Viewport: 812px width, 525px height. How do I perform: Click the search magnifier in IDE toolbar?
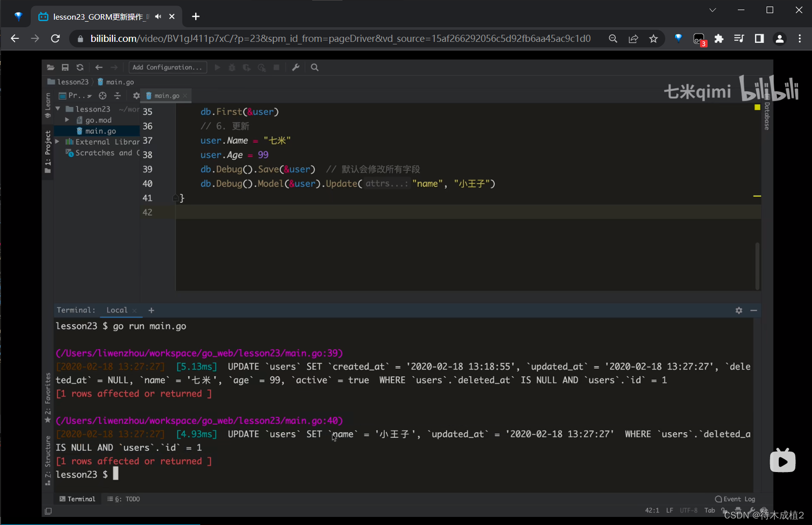click(x=315, y=68)
